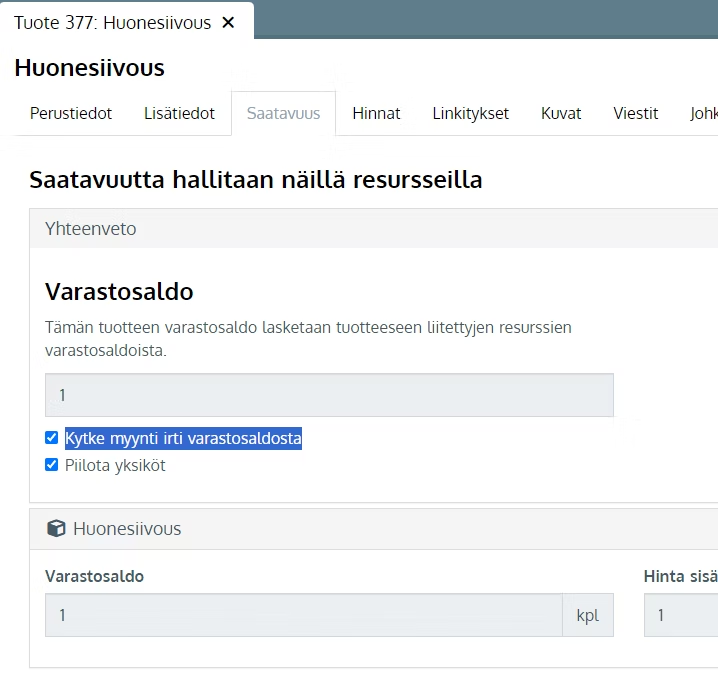
Task: Click the box icon beside Huonesiivous resource
Action: point(56,529)
